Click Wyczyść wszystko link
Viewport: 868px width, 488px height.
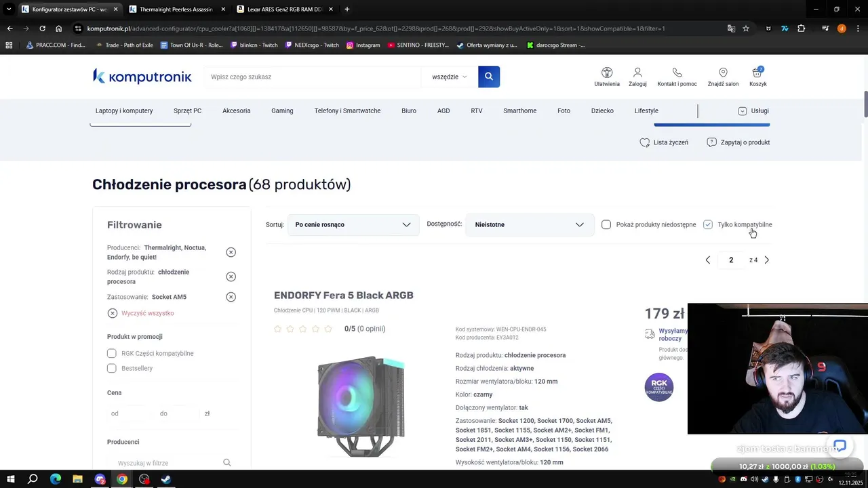(x=148, y=313)
